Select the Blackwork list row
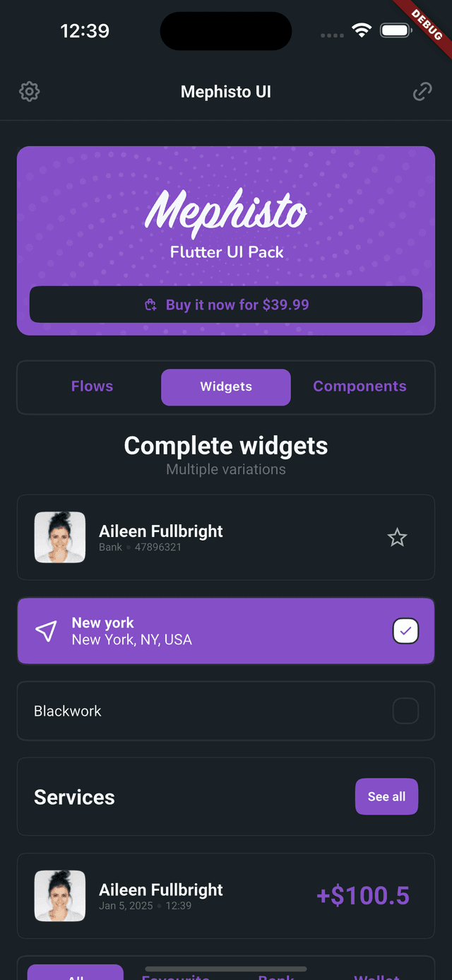The width and height of the screenshot is (452, 980). [x=226, y=711]
